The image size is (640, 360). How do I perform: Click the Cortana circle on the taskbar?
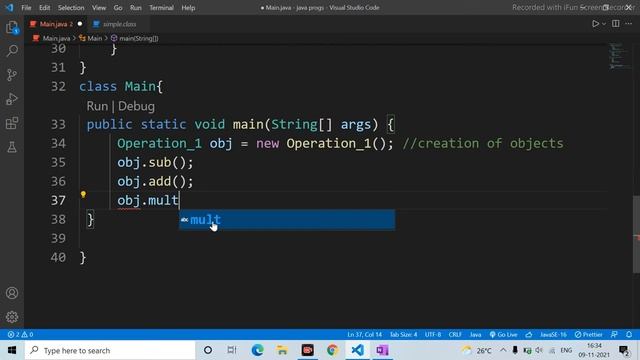click(208, 350)
